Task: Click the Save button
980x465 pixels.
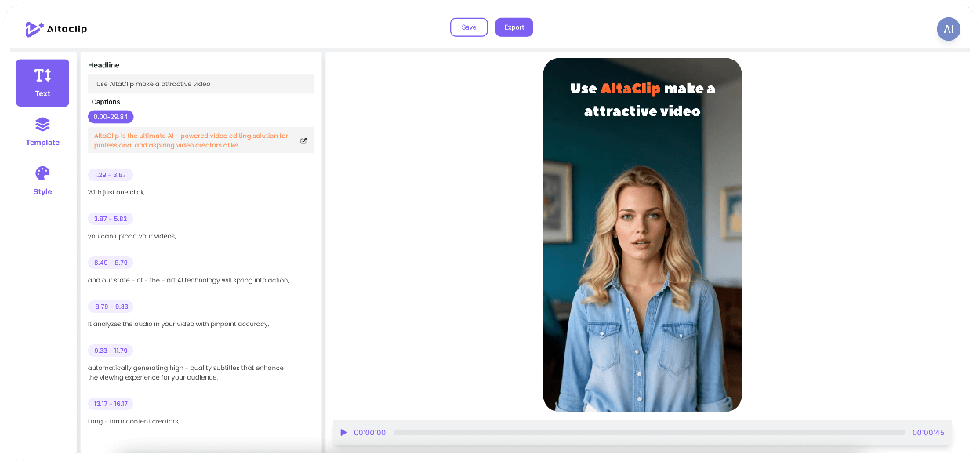Action: tap(469, 27)
